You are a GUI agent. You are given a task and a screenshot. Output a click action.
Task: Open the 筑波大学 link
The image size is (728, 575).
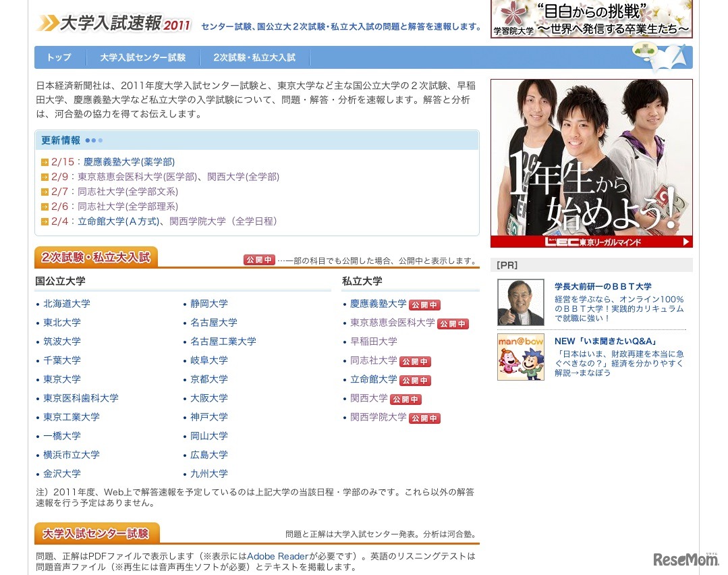pos(62,341)
